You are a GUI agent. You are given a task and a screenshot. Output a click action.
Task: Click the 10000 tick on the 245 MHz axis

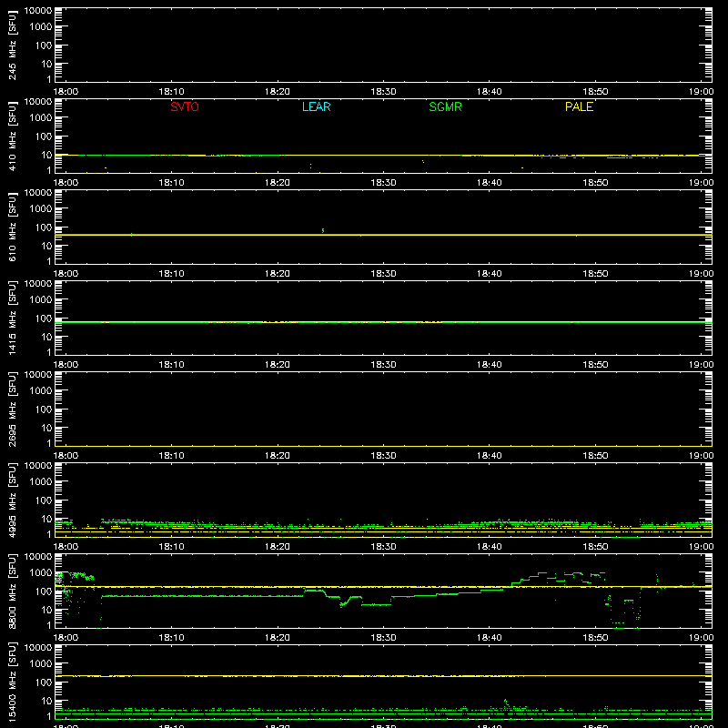[38, 11]
